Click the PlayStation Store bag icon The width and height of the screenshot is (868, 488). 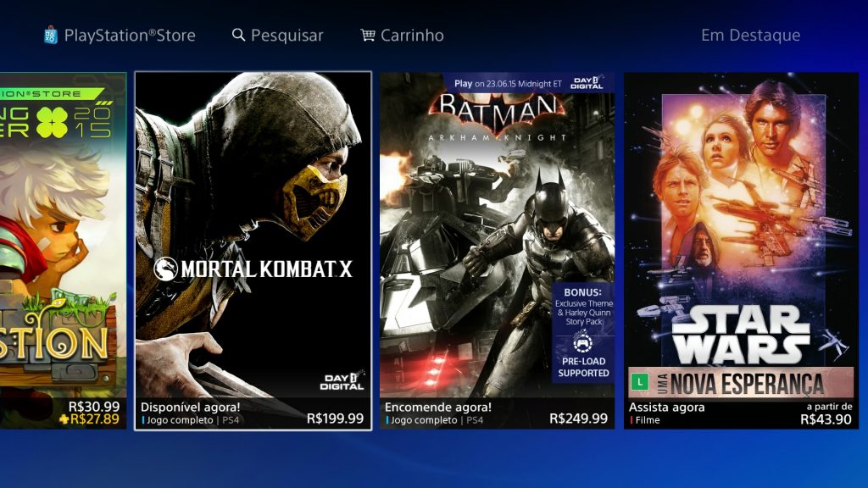tap(50, 35)
